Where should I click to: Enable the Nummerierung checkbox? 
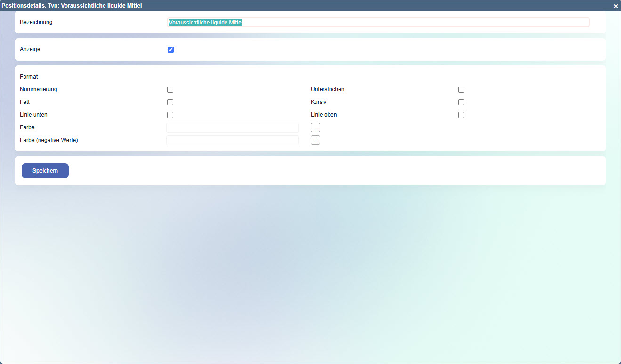pyautogui.click(x=170, y=89)
